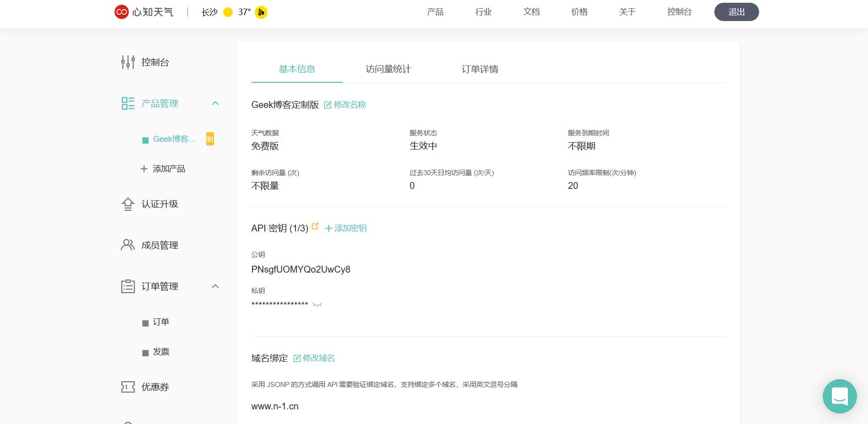Reveal the hidden private key
The image size is (868, 424).
click(x=317, y=305)
